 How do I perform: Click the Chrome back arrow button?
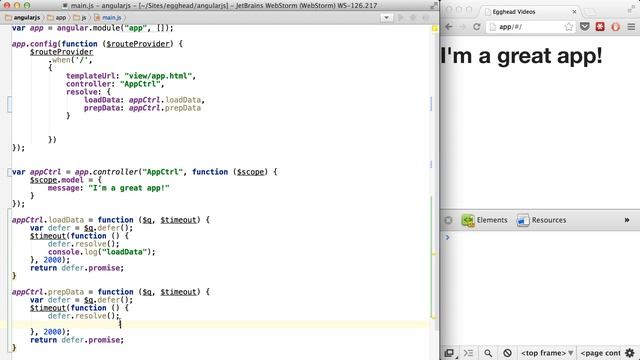[x=449, y=27]
